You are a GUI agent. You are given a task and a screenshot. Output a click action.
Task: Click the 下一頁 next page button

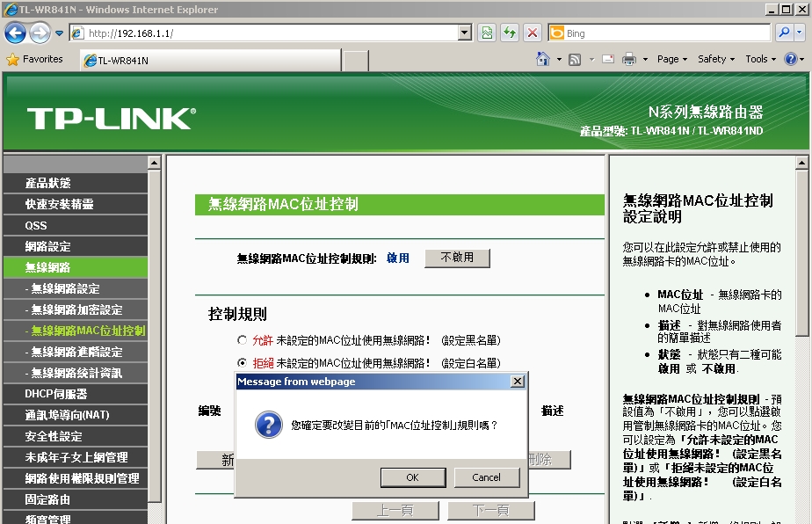coord(491,511)
